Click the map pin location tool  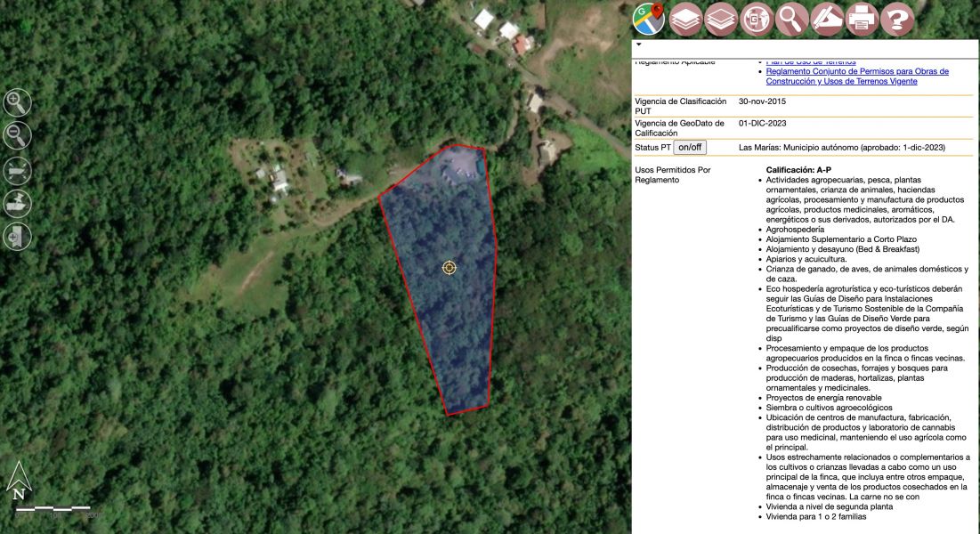tap(17, 203)
